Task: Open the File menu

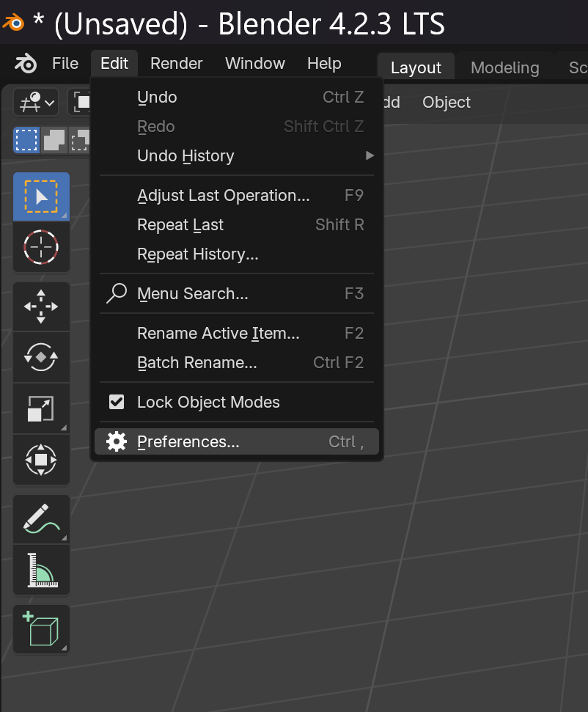Action: pyautogui.click(x=65, y=64)
